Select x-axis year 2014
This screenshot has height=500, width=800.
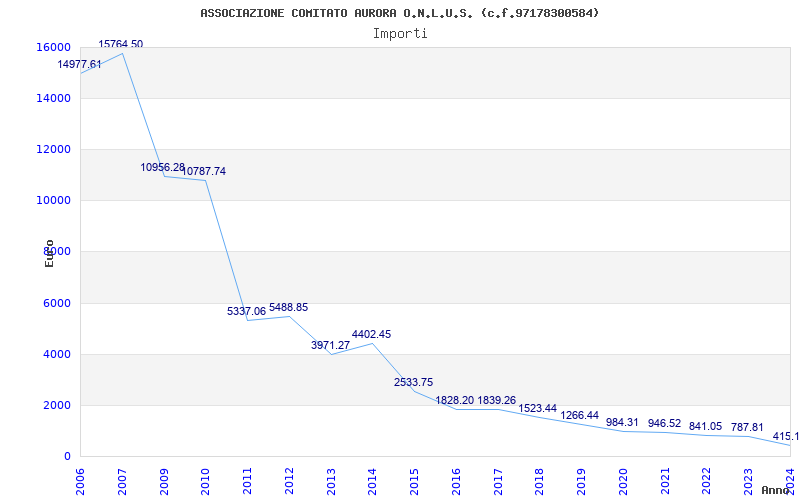pos(372,481)
